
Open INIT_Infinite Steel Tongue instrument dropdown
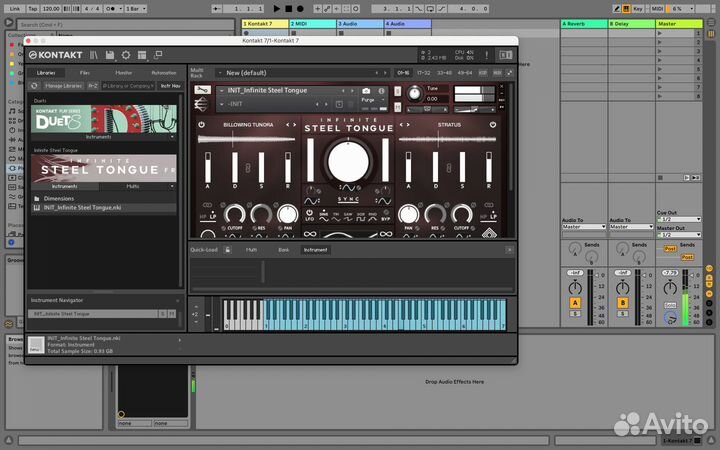(x=221, y=91)
